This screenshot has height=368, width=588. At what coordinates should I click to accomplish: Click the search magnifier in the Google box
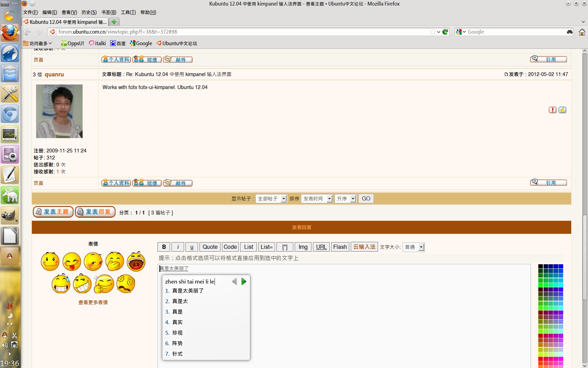[x=570, y=32]
